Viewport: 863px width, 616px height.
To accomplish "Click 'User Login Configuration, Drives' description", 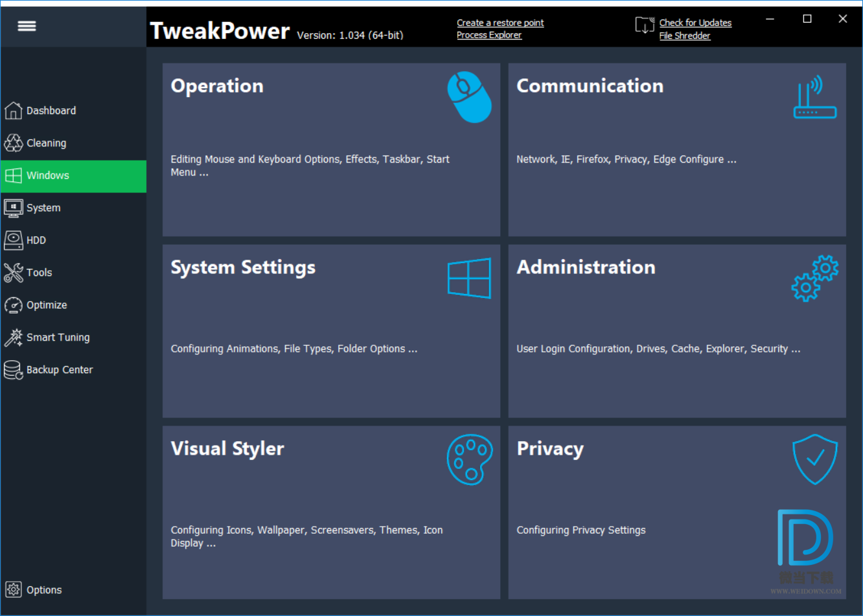I will (658, 348).
